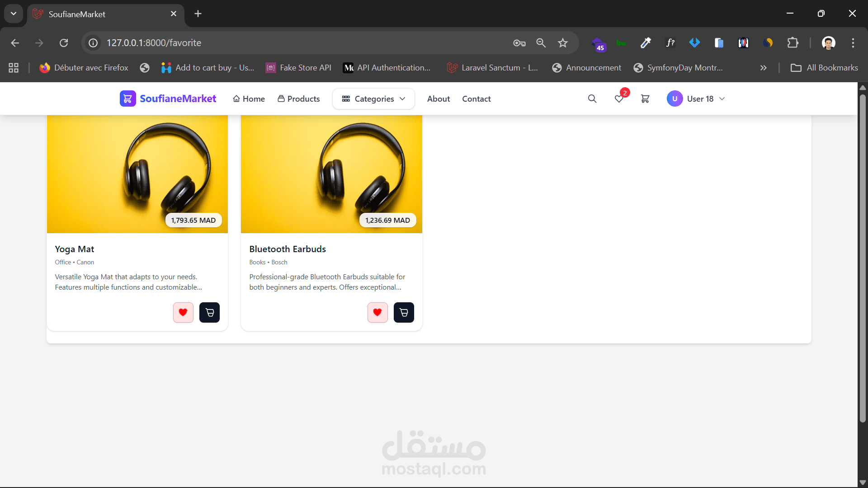The height and width of the screenshot is (488, 868).
Task: Add Yoga Mat to cart
Action: 209,312
